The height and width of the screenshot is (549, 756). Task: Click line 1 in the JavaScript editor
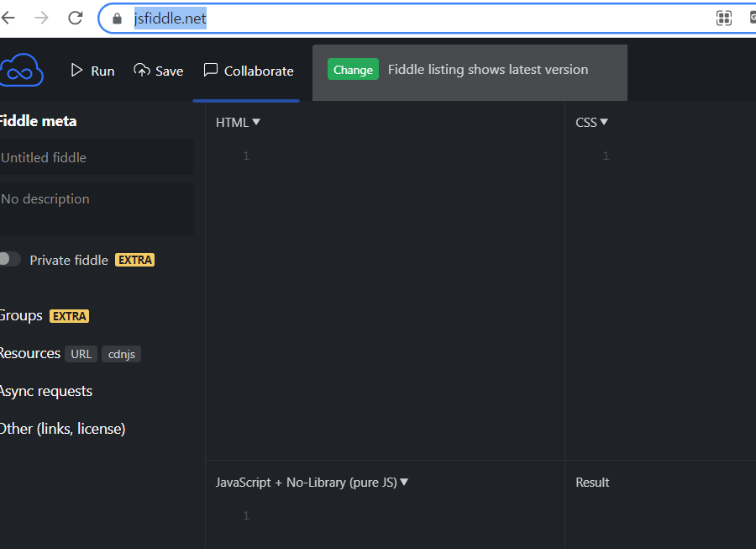[x=246, y=515]
